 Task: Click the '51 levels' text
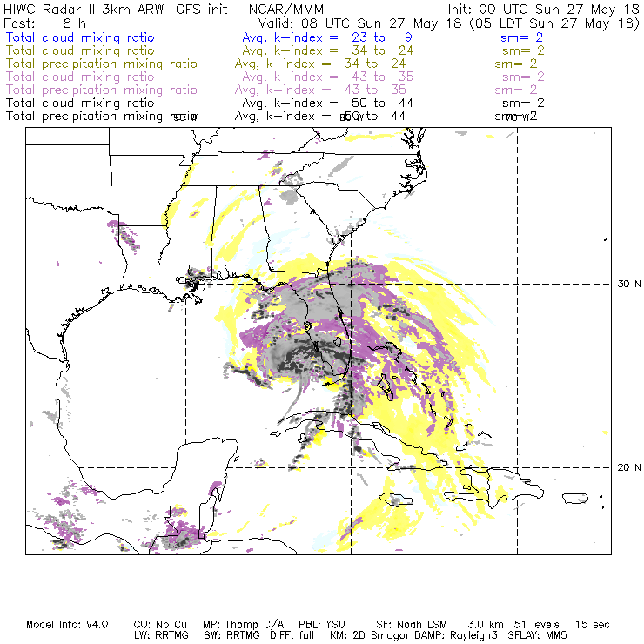point(536,625)
